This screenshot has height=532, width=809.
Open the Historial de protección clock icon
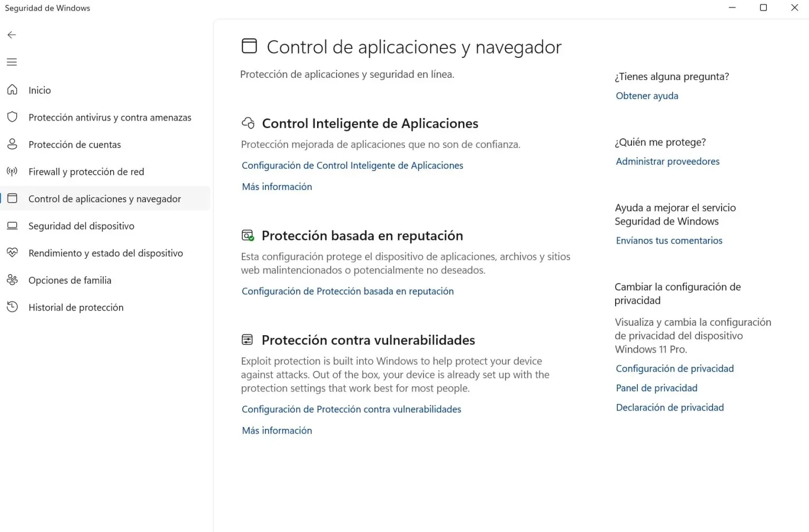[12, 307]
